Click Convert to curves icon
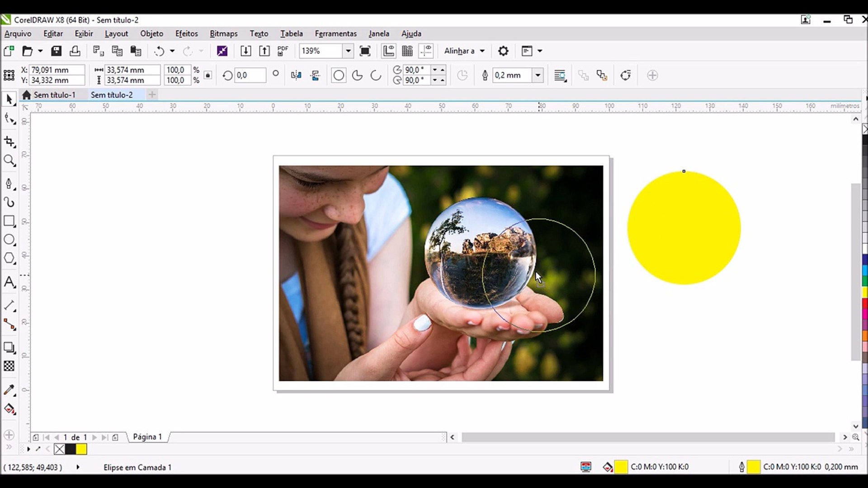 pos(626,75)
